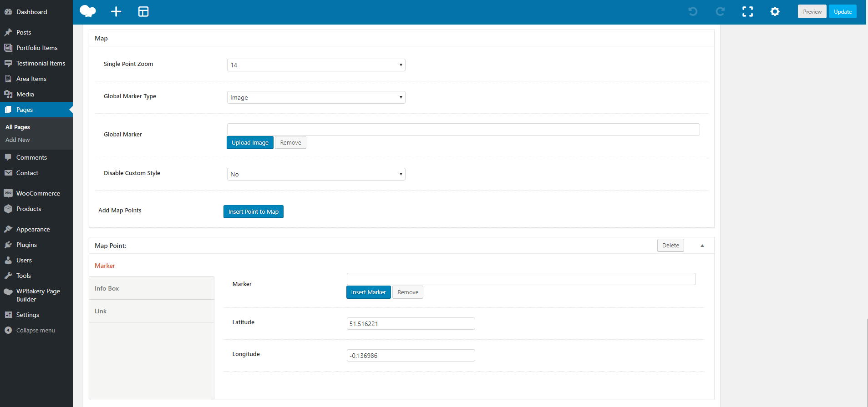Image resolution: width=868 pixels, height=407 pixels.
Task: Click the Media icon in sidebar
Action: 8,94
